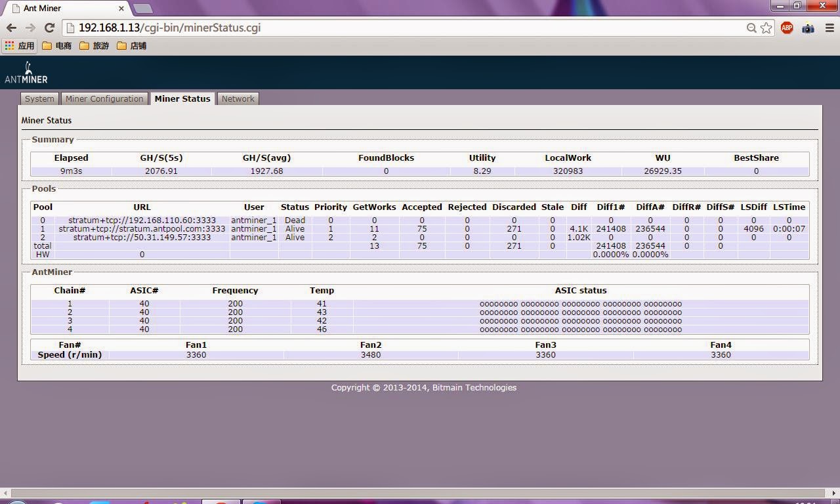840x504 pixels.
Task: Go to the Network tab
Action: 238,98
